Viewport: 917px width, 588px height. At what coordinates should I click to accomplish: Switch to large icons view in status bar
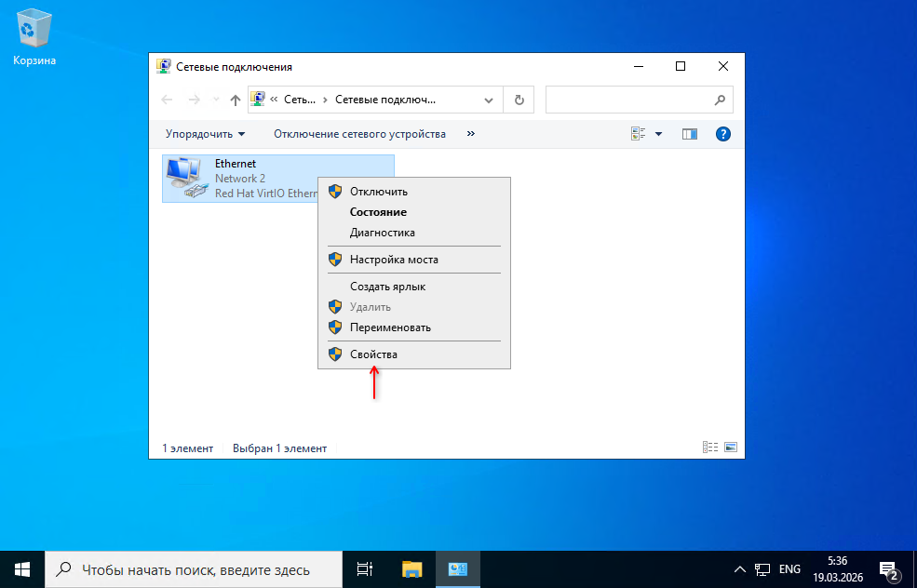730,448
